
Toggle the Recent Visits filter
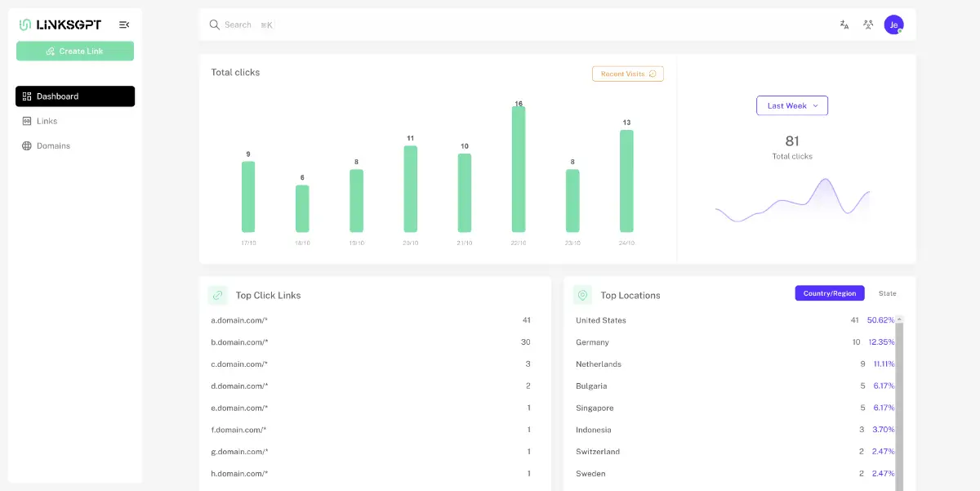[x=627, y=74]
